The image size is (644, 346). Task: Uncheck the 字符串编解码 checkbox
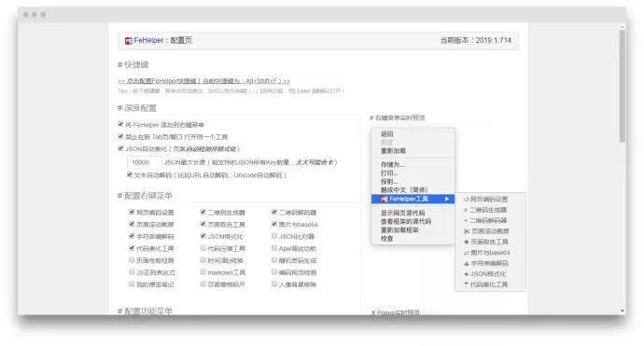coord(132,236)
